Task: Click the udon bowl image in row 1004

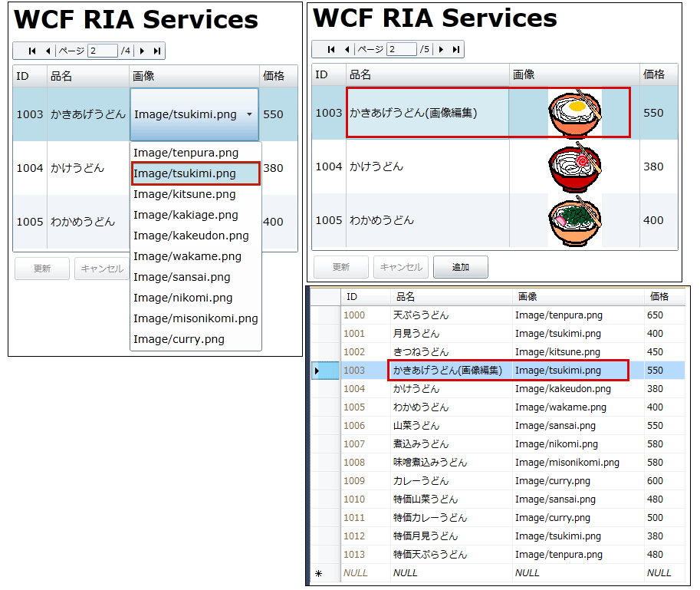Action: tap(575, 166)
